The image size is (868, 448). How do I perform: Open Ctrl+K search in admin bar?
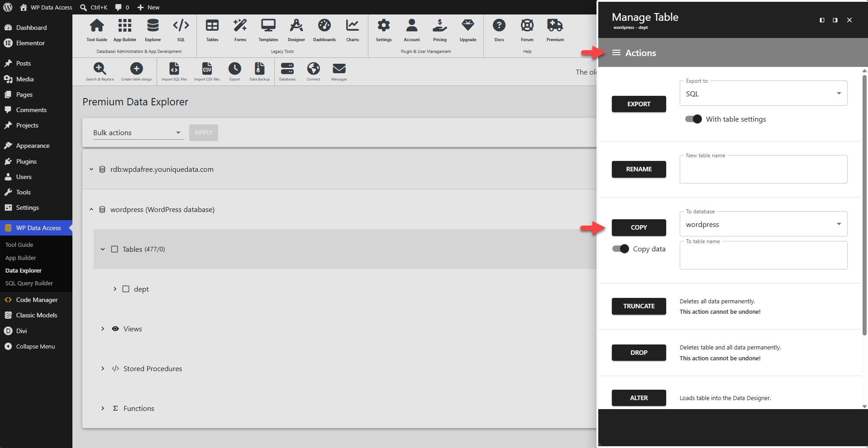click(x=94, y=7)
